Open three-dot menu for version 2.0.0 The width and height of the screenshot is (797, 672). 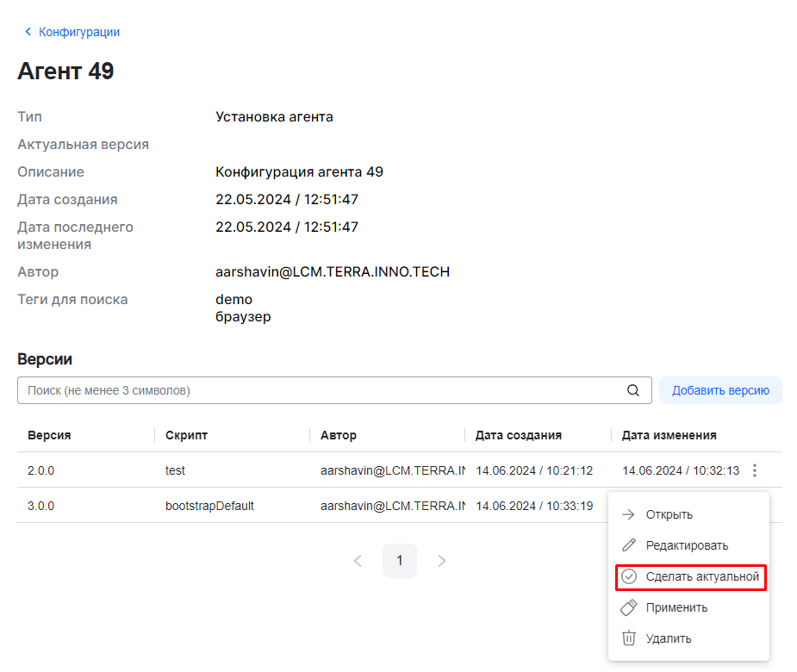pyautogui.click(x=755, y=470)
